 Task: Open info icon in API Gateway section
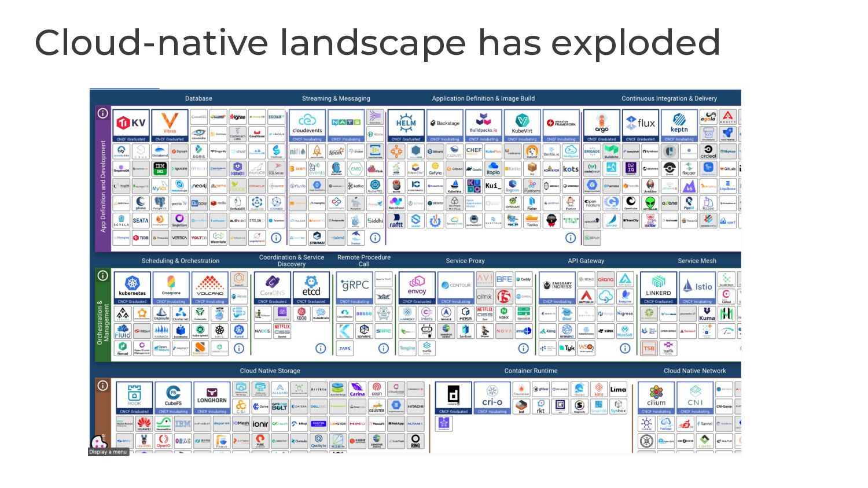click(625, 348)
